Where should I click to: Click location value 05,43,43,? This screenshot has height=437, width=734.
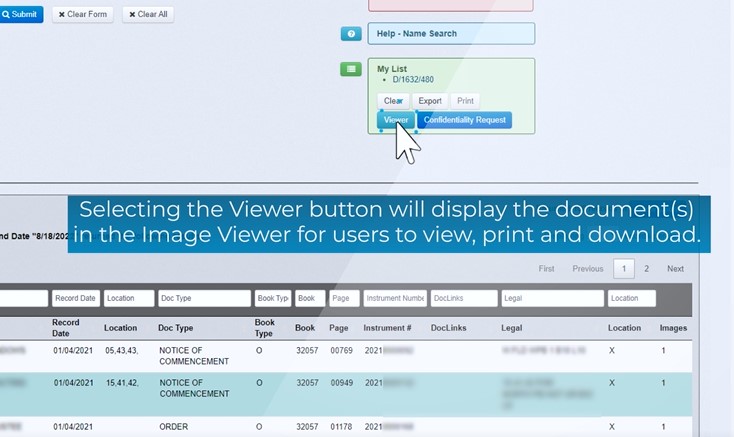click(x=122, y=350)
